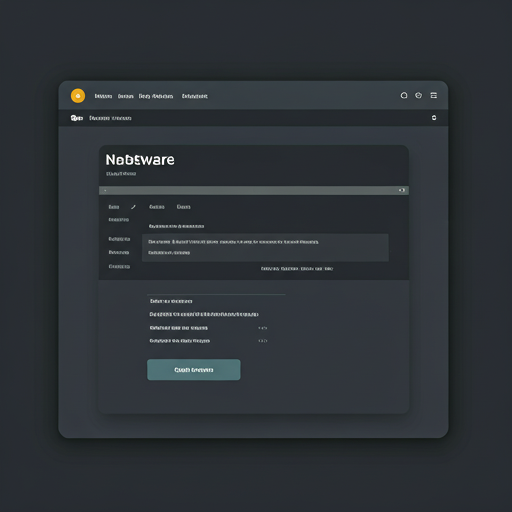Select the first item in the top navigation
512x512 pixels.
(x=103, y=96)
